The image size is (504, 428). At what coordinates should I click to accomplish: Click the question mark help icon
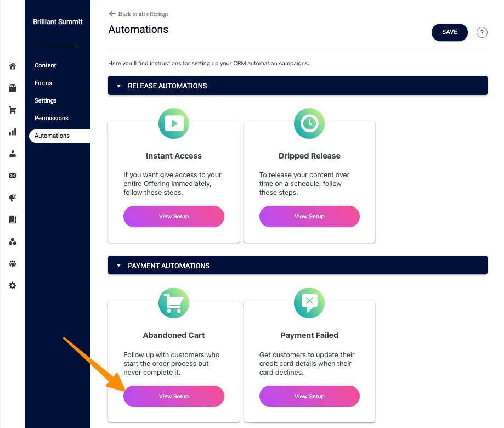point(482,32)
